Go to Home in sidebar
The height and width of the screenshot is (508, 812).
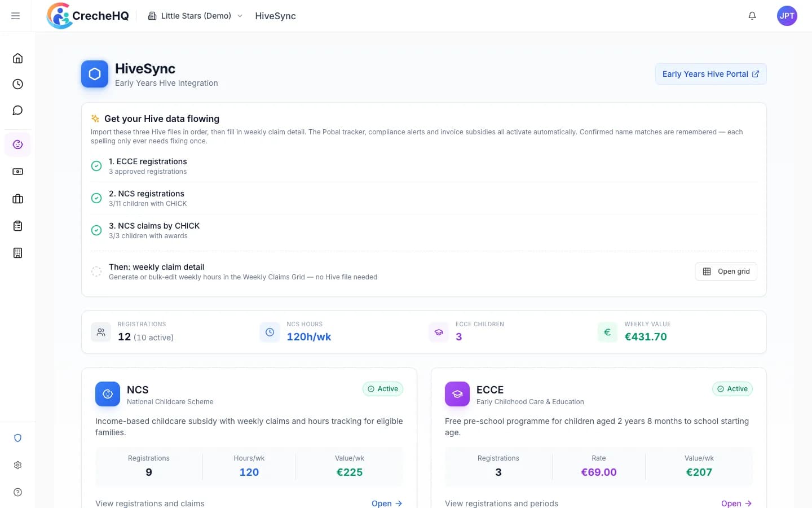pos(18,58)
